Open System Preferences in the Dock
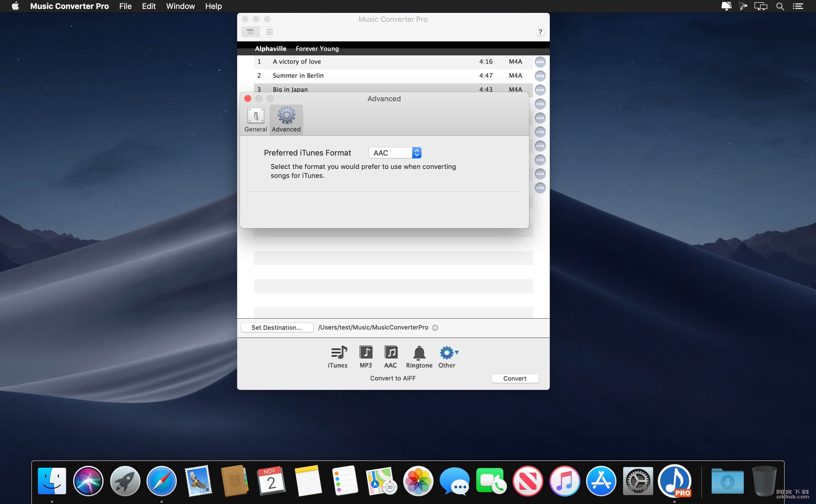The image size is (816, 504). (x=638, y=481)
